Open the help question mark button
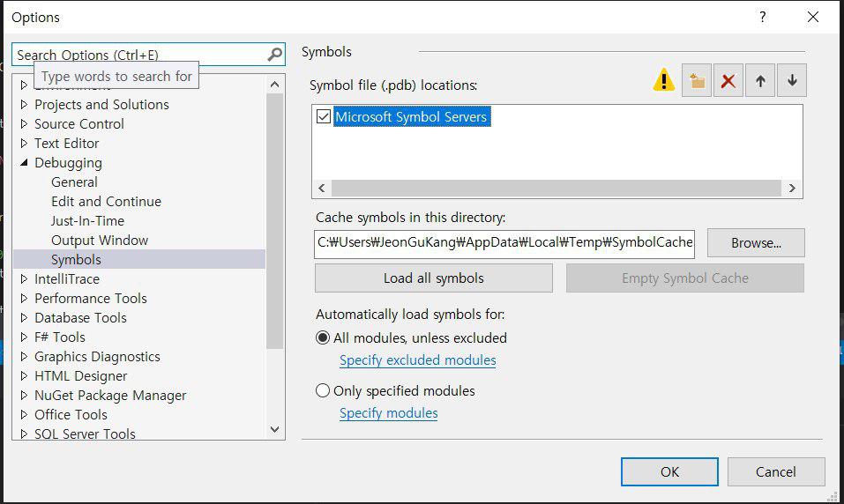 click(762, 18)
